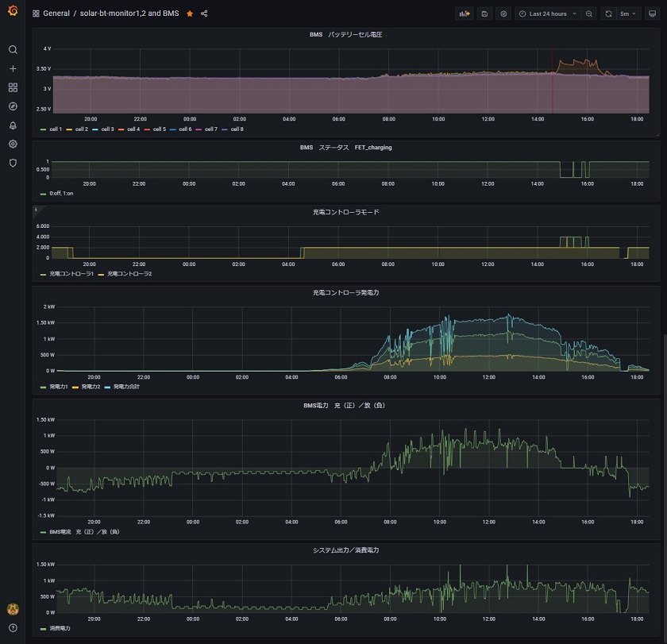The image size is (667, 644).
Task: Go to the General folder link
Action: click(x=56, y=13)
